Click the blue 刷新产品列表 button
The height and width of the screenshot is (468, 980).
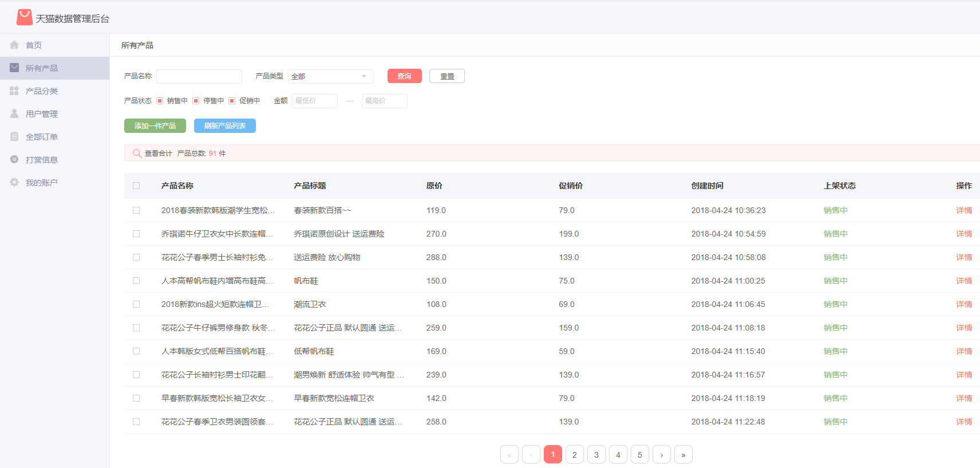pyautogui.click(x=225, y=126)
